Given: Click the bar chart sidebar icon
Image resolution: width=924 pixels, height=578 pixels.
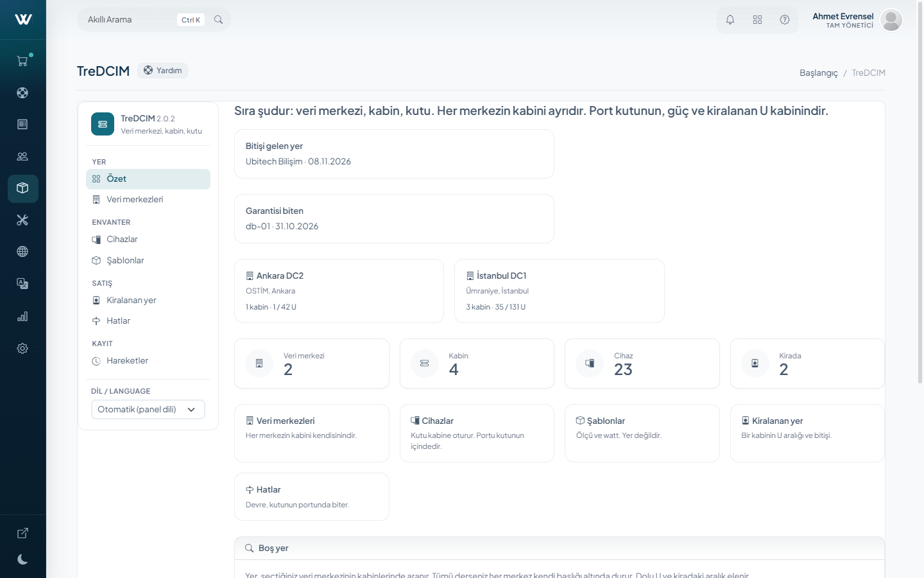Looking at the screenshot, I should [x=22, y=316].
